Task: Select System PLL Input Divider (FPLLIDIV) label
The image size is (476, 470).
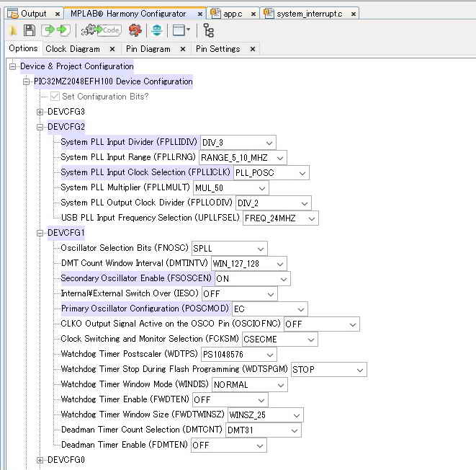Action: click(x=129, y=142)
